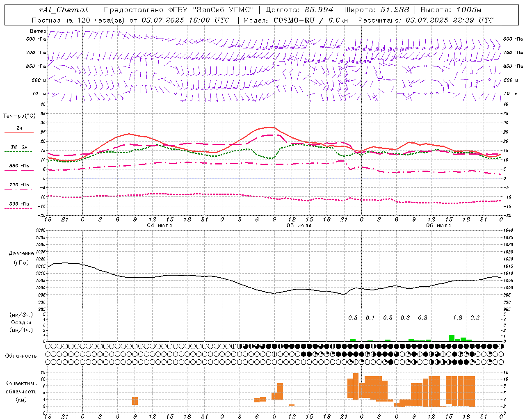Select the text "Предоставлено ФГБУ "ЗапСиб УГМС""
The image size is (525, 420).
click(x=179, y=10)
